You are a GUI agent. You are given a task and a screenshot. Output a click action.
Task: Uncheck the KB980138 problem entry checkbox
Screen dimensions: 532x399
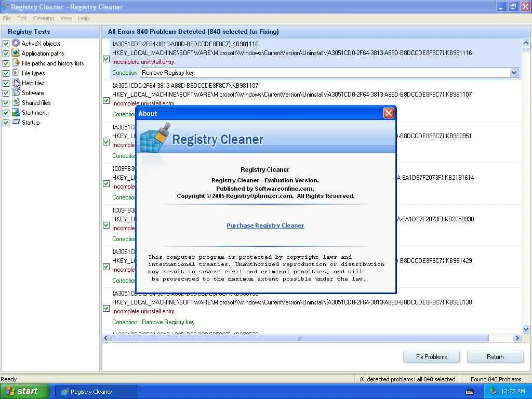(x=106, y=309)
